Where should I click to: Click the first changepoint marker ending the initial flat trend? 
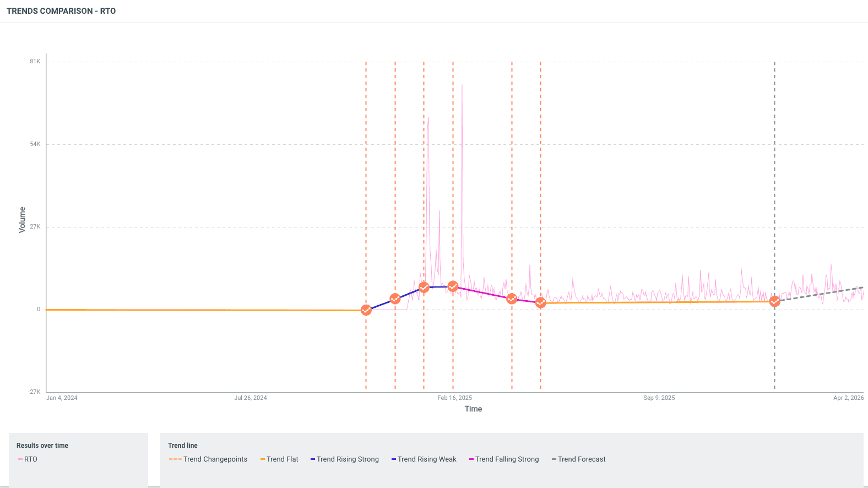point(366,310)
